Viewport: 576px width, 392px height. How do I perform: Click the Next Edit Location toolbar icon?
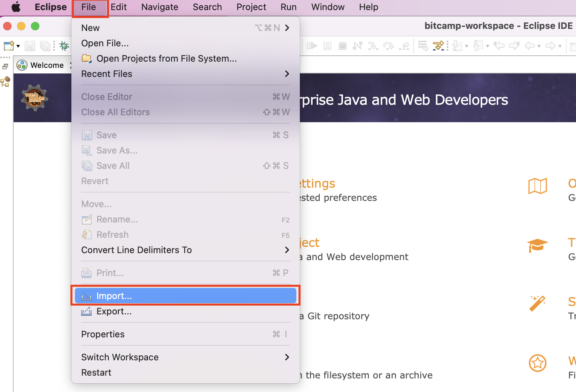point(514,46)
